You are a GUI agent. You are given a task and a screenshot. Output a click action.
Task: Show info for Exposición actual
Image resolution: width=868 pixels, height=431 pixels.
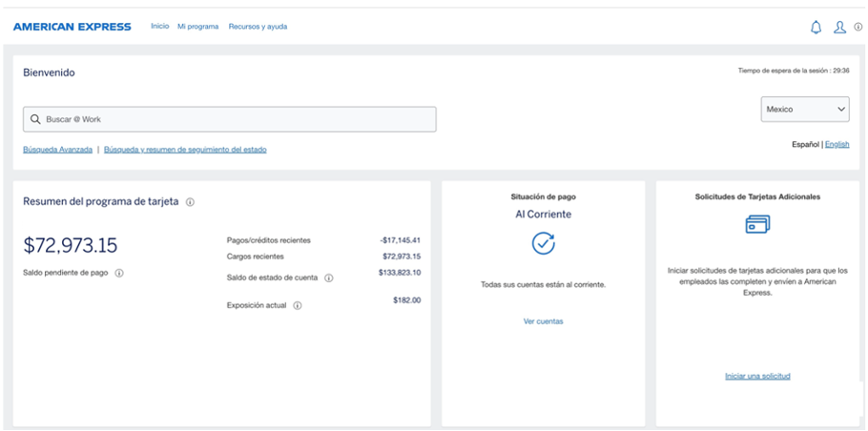[298, 306]
